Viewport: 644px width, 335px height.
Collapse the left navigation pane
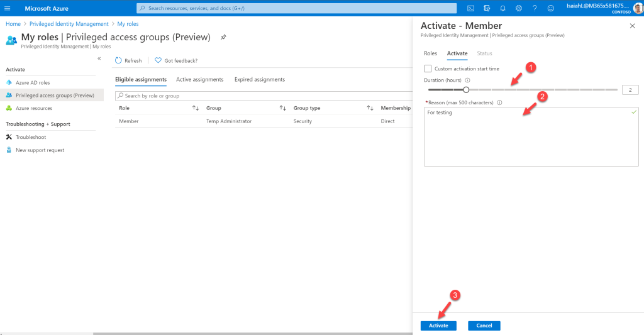[x=99, y=58]
